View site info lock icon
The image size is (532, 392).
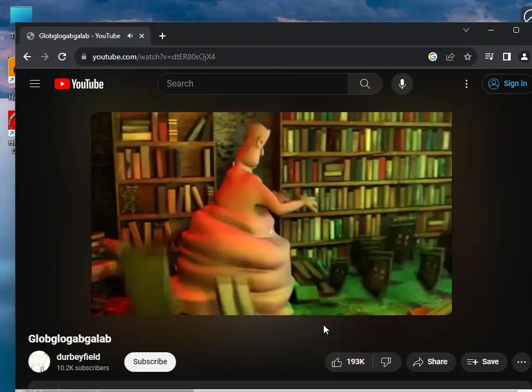84,57
